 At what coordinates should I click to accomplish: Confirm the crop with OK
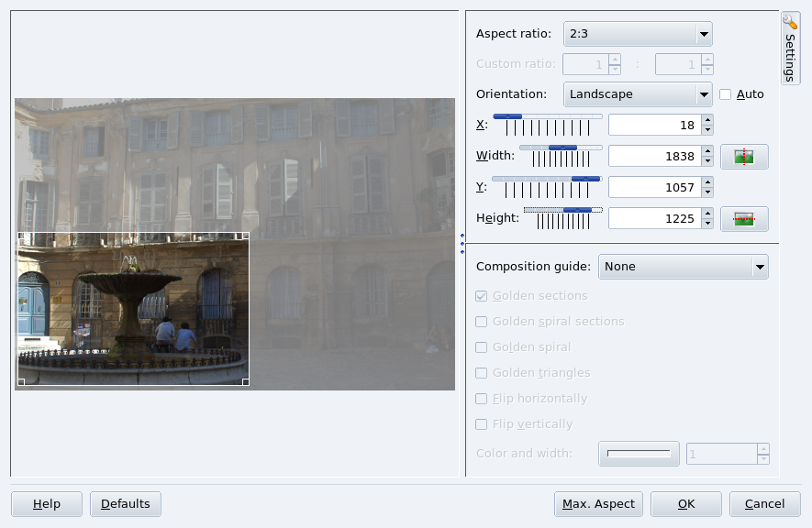685,504
